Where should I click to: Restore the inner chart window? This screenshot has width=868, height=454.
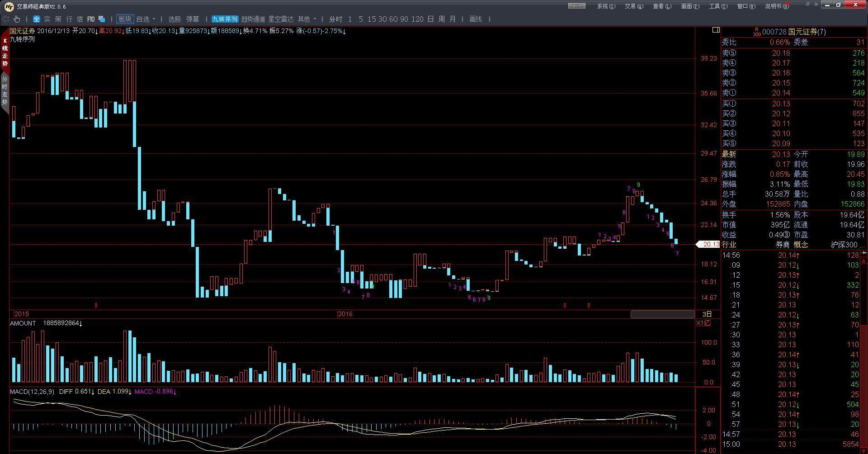click(x=807, y=4)
